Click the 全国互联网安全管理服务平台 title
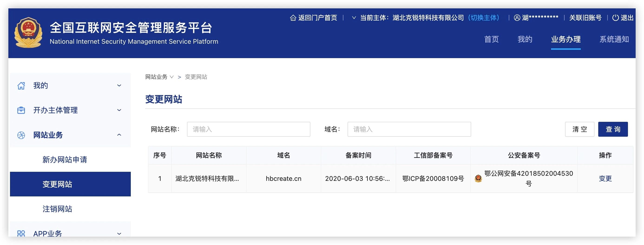644x245 pixels. pyautogui.click(x=131, y=27)
